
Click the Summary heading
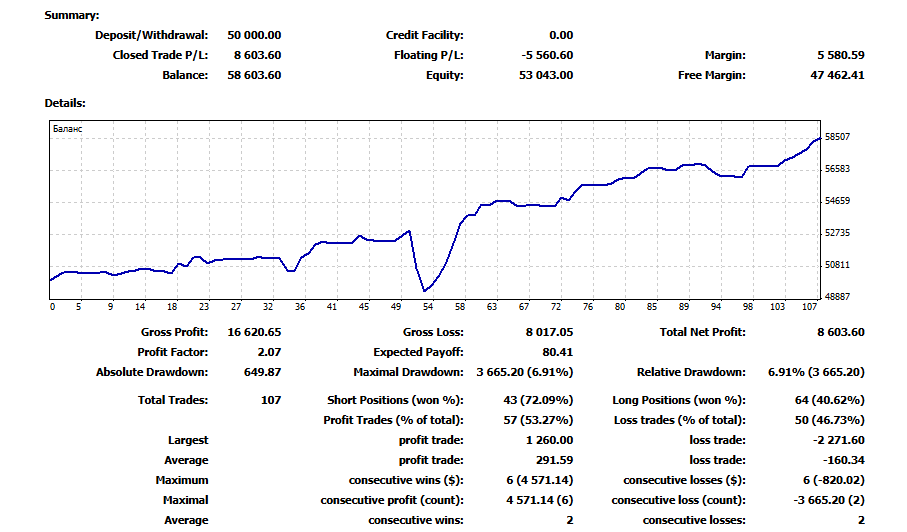(72, 16)
